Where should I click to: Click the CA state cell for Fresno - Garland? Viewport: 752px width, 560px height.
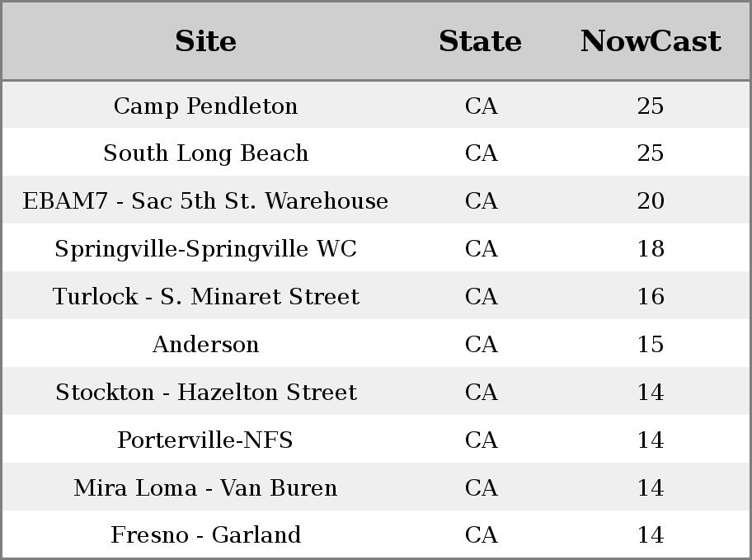(481, 534)
